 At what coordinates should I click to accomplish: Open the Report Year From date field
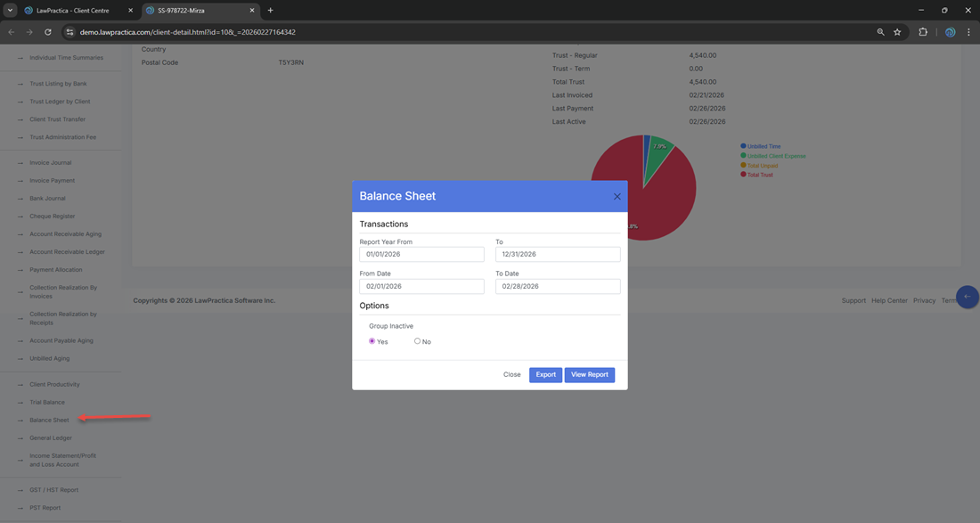click(421, 255)
